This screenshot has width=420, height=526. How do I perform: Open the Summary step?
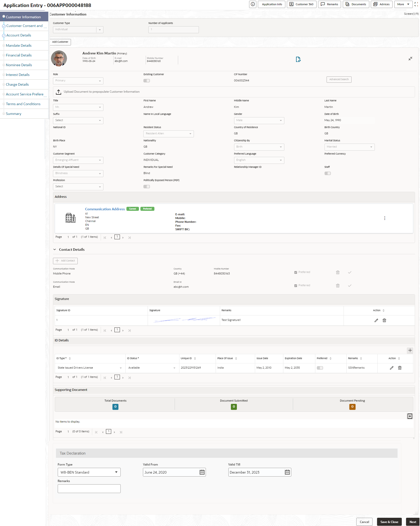pyautogui.click(x=13, y=114)
